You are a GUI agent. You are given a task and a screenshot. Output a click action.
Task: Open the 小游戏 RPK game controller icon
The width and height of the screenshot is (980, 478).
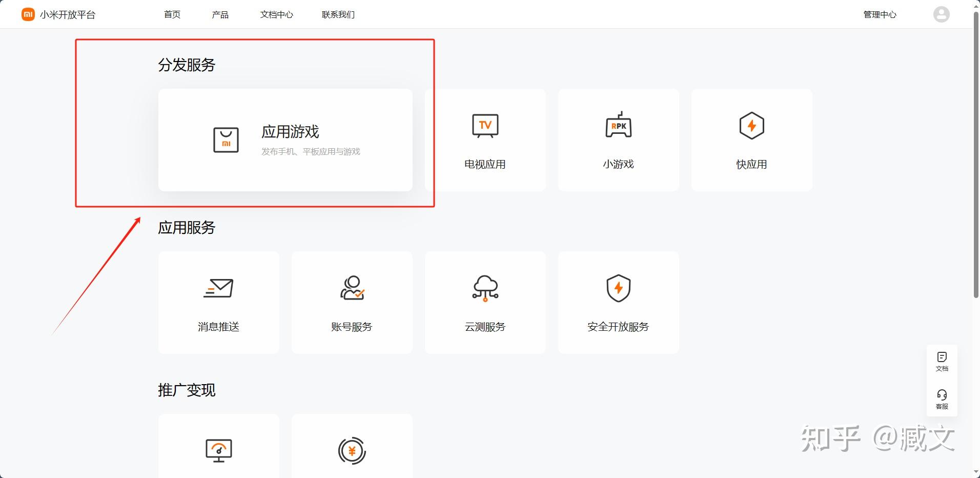618,126
